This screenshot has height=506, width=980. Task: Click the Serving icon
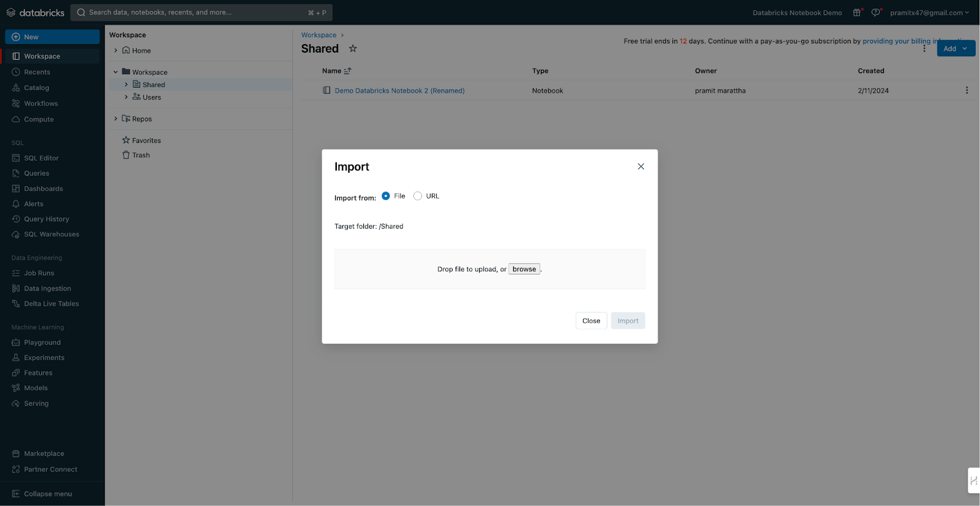[x=16, y=403]
